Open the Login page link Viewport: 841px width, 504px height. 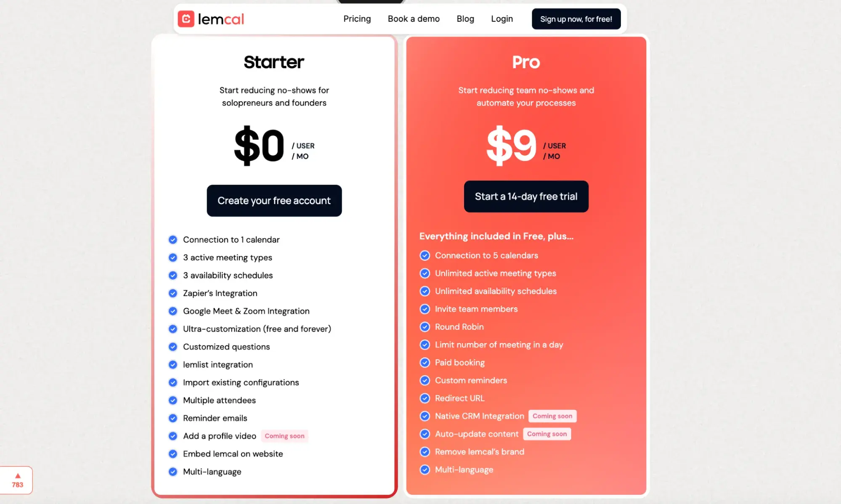[x=501, y=19]
